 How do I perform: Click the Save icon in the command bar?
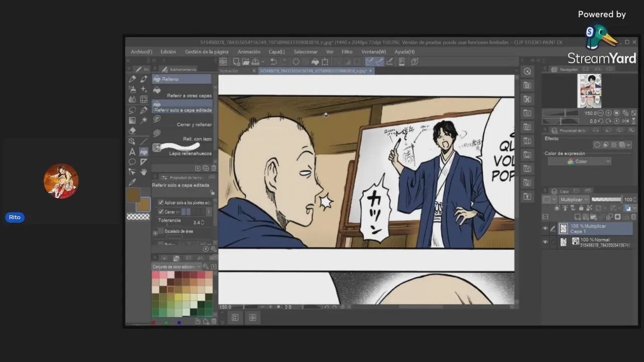pyautogui.click(x=255, y=61)
